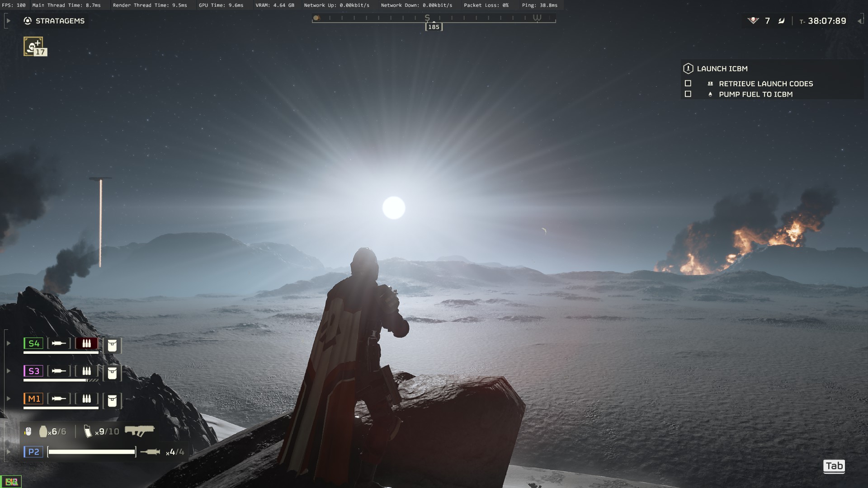Expand the P2 player row arrow

(8, 451)
